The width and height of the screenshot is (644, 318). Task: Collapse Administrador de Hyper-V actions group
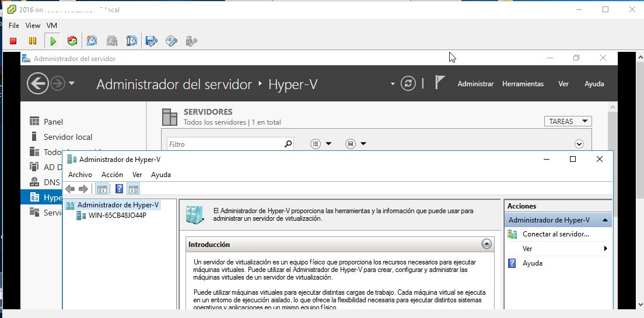[605, 220]
